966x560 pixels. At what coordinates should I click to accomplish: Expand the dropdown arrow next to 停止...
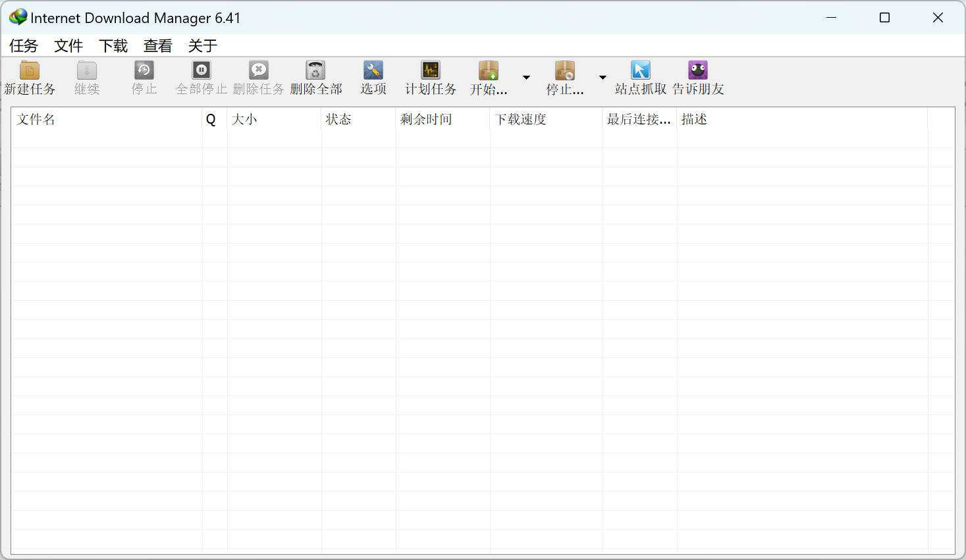tap(603, 78)
